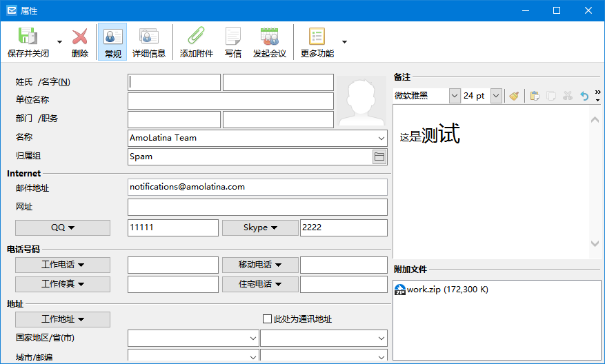
Task: Focus the surname (姓氏) input field
Action: (x=174, y=82)
